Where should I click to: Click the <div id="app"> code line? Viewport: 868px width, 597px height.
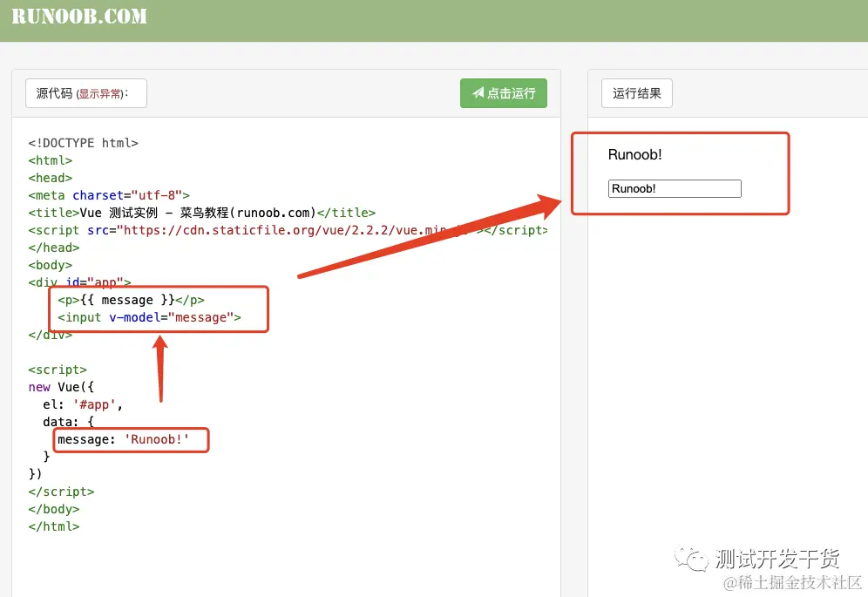(79, 282)
